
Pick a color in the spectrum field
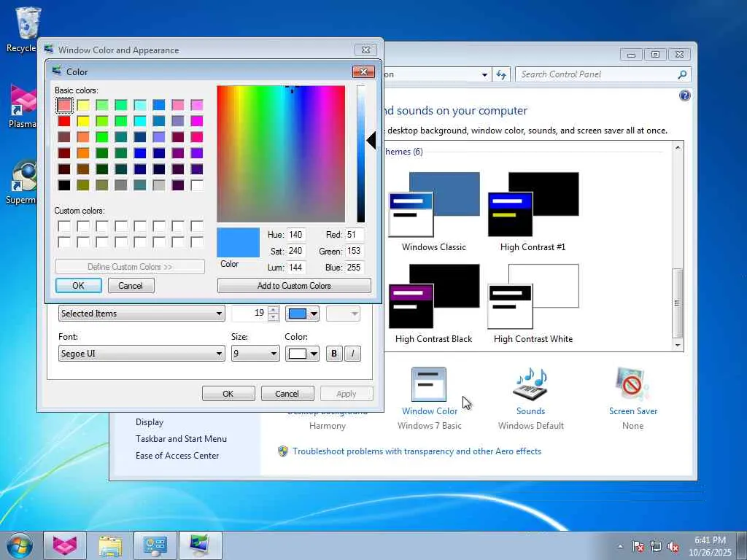pyautogui.click(x=281, y=154)
